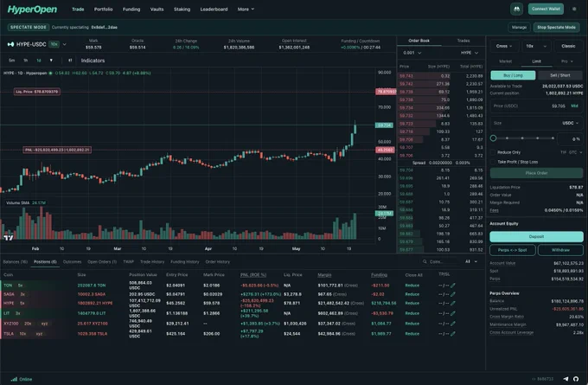This screenshot has width=588, height=385.
Task: Open the 10x leverage dropdown in order panel
Action: point(536,46)
